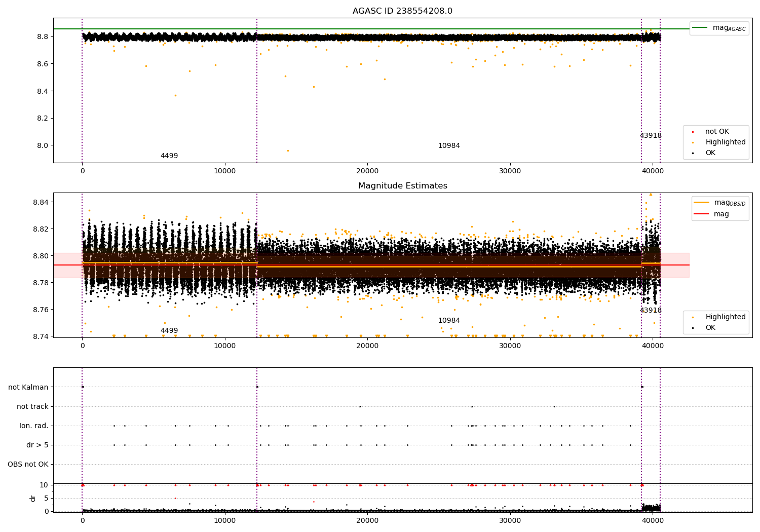Click the 4499 label in Magnitude Estimates plot
760x532 pixels.
coord(169,331)
